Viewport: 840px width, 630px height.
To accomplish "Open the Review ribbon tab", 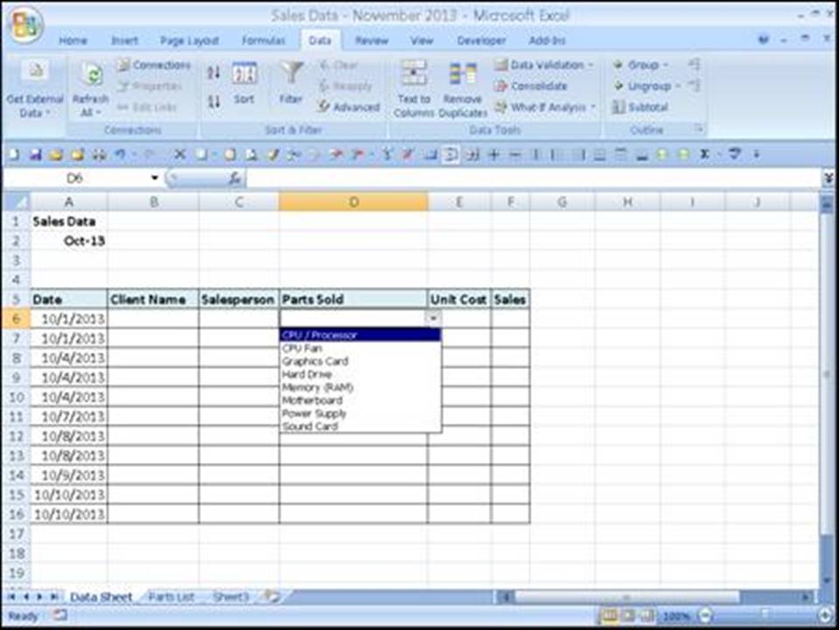I will [x=371, y=40].
